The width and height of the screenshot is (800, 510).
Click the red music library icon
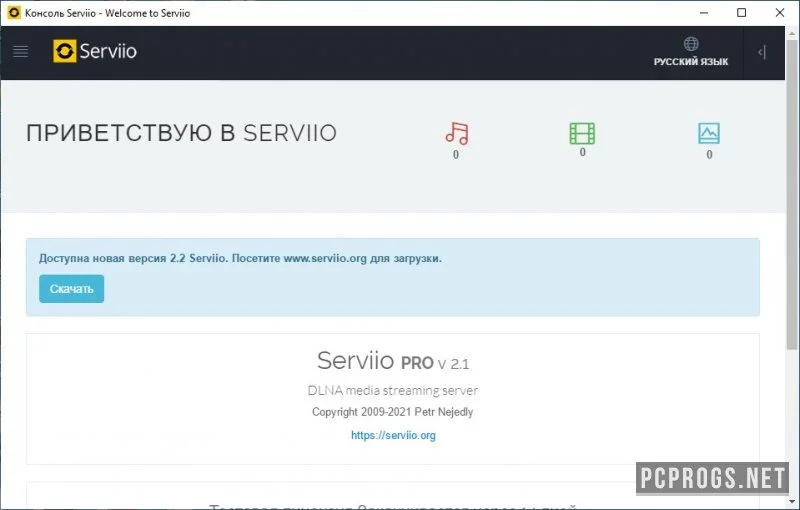pyautogui.click(x=457, y=133)
